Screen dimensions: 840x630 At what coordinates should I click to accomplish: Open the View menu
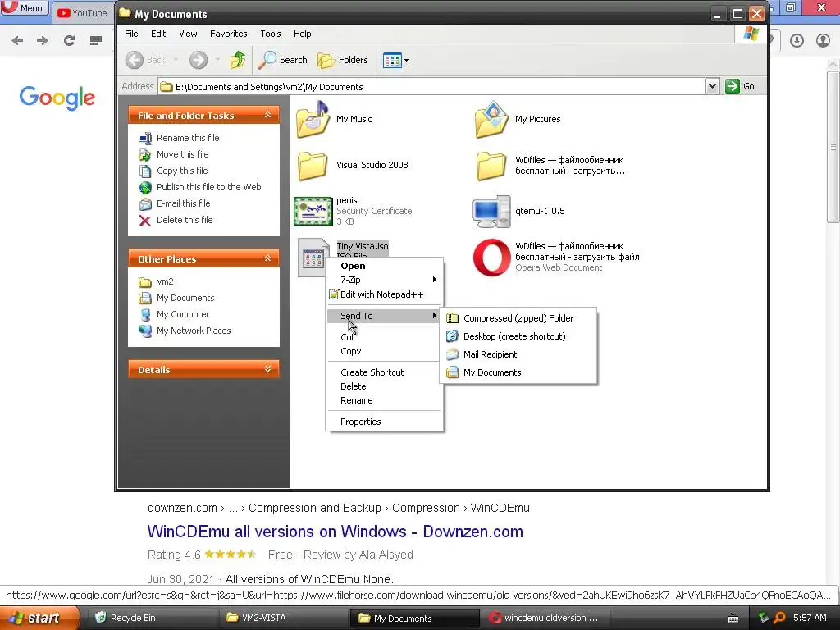(x=188, y=34)
